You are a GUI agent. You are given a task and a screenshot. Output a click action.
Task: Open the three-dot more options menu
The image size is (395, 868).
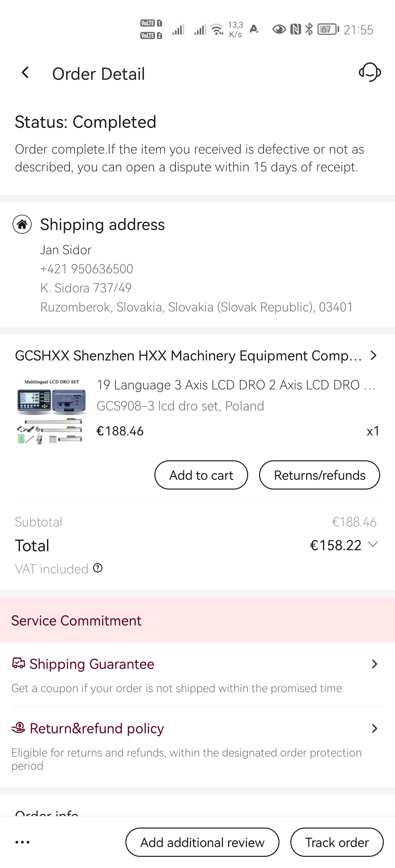click(x=23, y=842)
